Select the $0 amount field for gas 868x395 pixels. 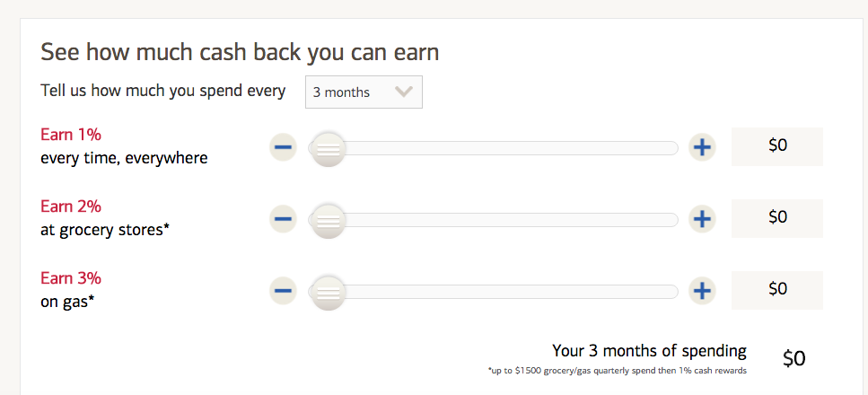(777, 289)
